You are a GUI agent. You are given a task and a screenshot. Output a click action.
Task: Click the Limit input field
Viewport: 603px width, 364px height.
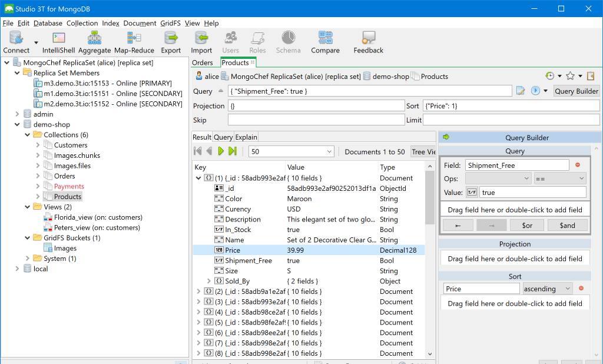[511, 120]
